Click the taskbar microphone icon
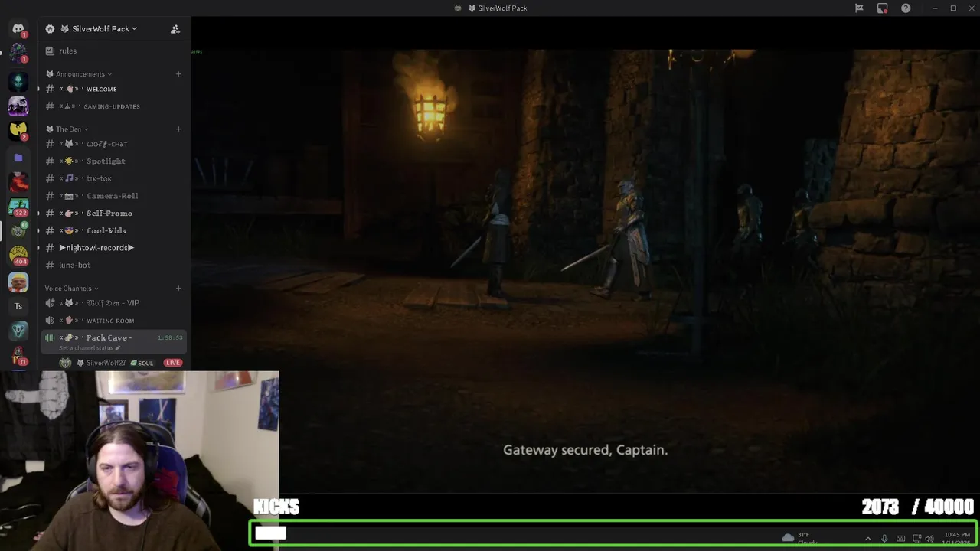 point(884,539)
